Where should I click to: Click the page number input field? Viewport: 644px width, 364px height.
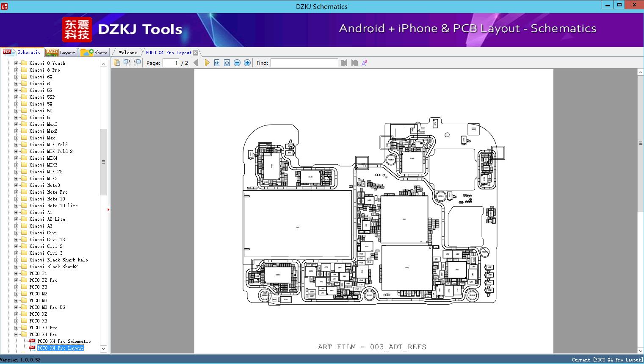coord(171,63)
